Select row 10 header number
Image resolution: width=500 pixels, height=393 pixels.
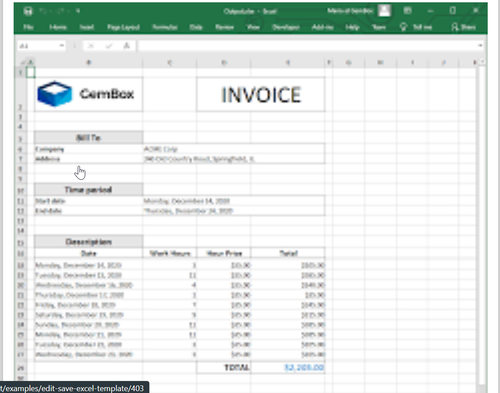tap(20, 191)
